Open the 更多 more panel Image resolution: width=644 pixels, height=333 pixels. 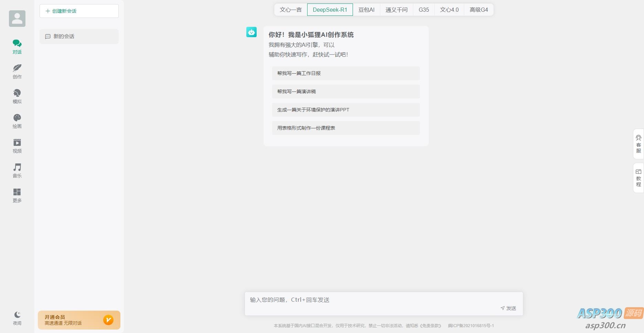(17, 195)
